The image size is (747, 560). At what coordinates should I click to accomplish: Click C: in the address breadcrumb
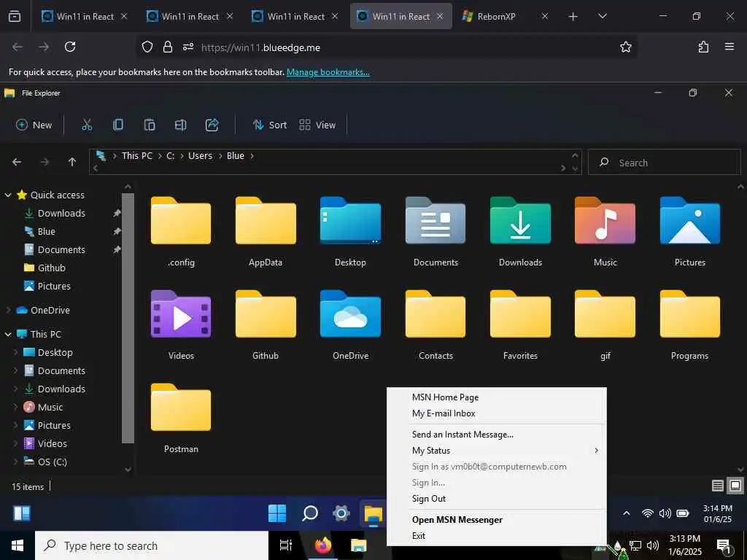point(170,156)
